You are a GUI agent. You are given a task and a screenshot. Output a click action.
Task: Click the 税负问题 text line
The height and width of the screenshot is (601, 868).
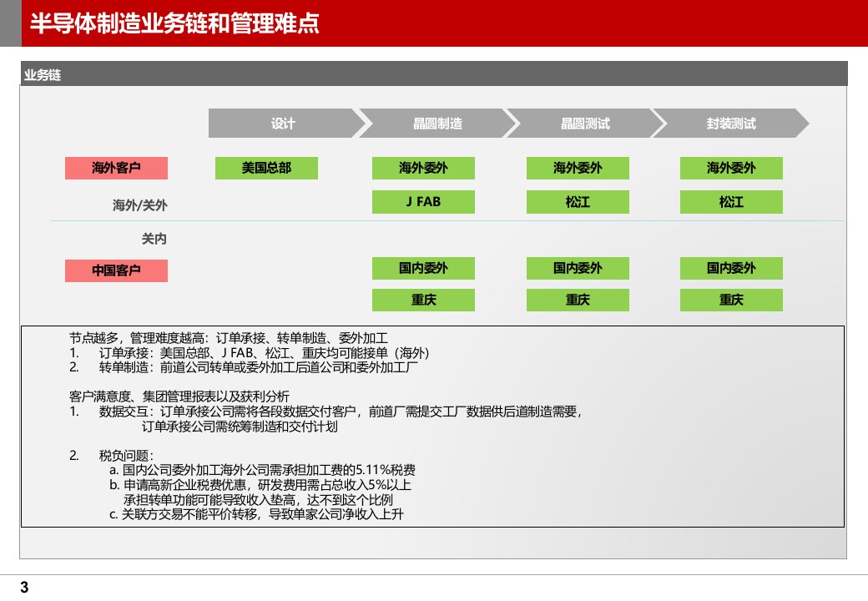pos(126,455)
